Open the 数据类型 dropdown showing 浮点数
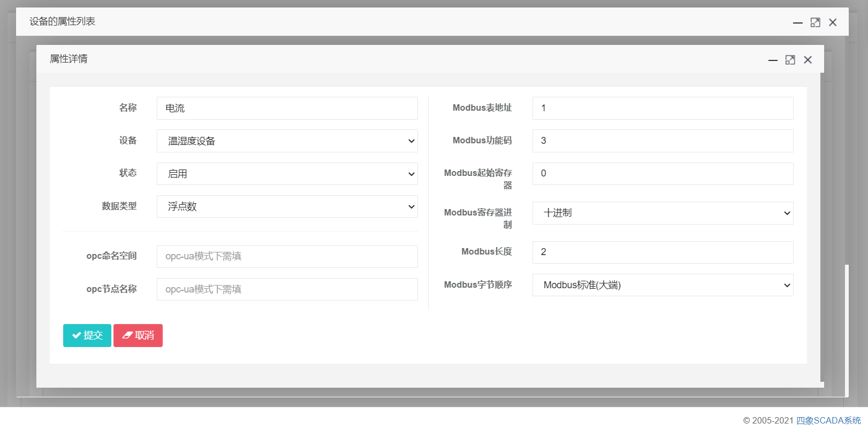Screen dimensions: 868x431 pos(287,206)
